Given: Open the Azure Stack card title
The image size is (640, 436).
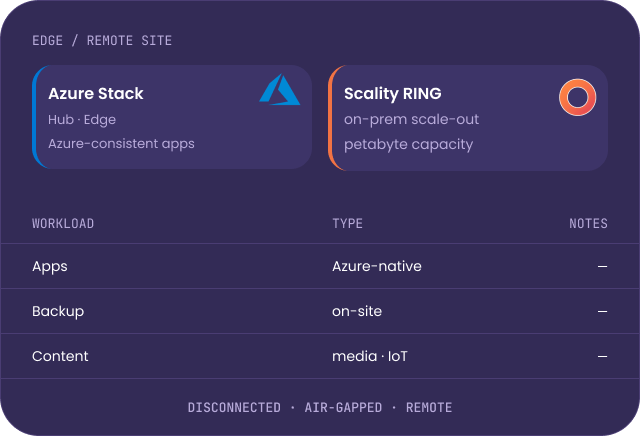Looking at the screenshot, I should (96, 93).
